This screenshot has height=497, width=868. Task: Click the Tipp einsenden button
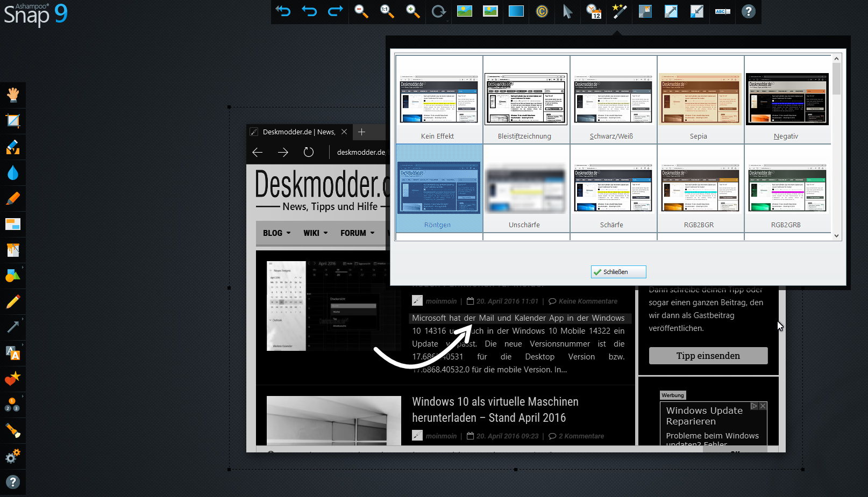[x=708, y=356]
